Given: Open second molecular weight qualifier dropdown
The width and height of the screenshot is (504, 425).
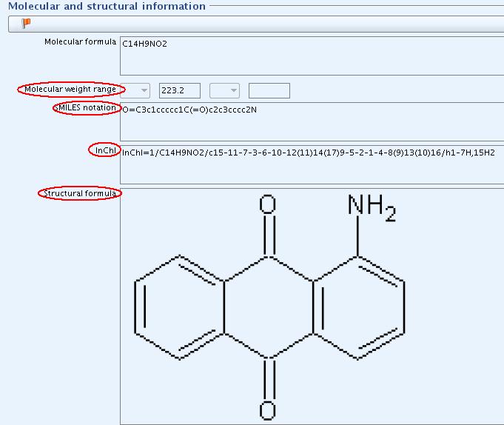Looking at the screenshot, I should (224, 90).
